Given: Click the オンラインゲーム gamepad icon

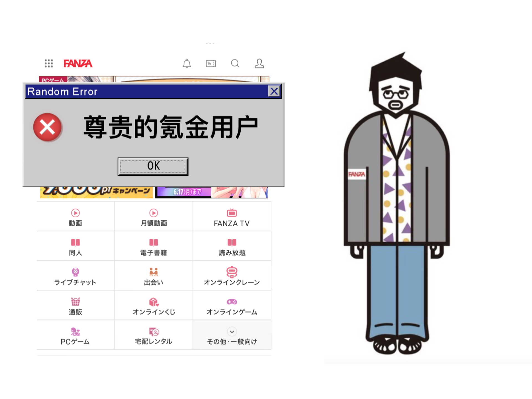Looking at the screenshot, I should pyautogui.click(x=232, y=302).
